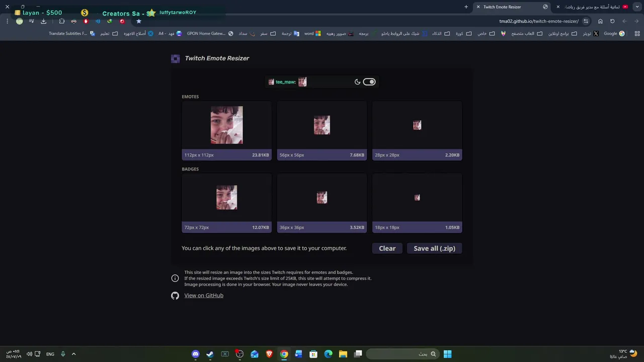This screenshot has width=644, height=362.
Task: Open the العاب متصفح bookmarks folder
Action: 527,34
